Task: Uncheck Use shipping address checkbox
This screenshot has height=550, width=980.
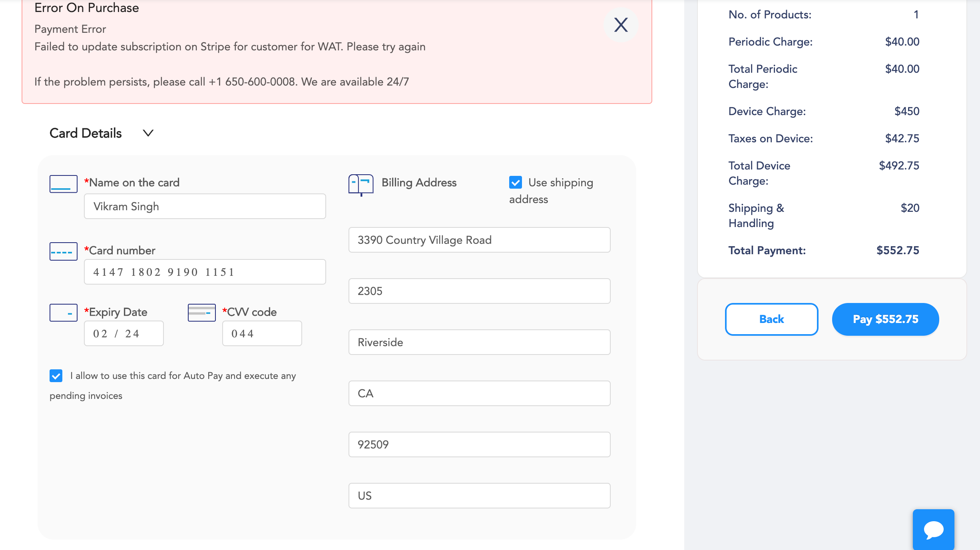Action: [x=516, y=182]
